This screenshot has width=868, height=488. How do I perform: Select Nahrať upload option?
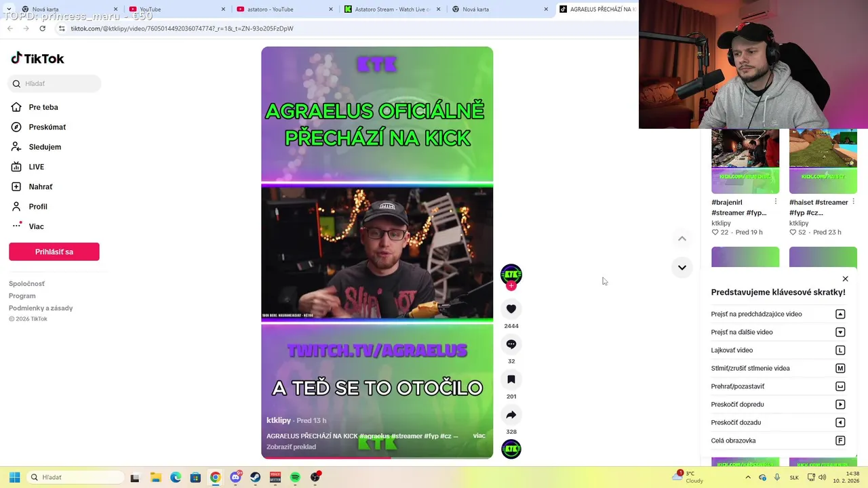[40, 186]
